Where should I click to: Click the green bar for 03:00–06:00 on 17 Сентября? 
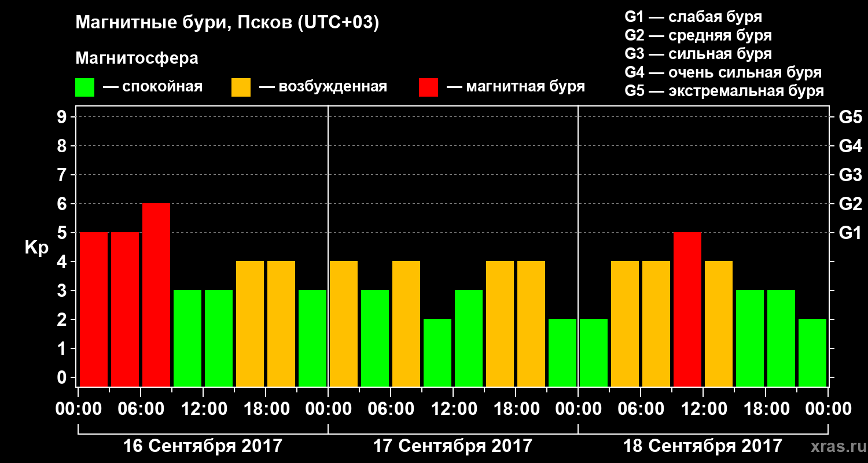coord(375,339)
